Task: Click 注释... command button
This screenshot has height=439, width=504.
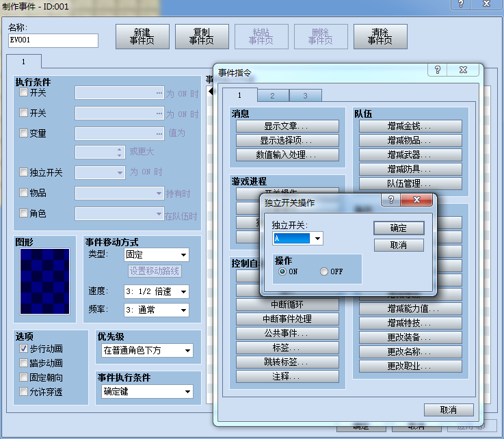Action: [287, 376]
